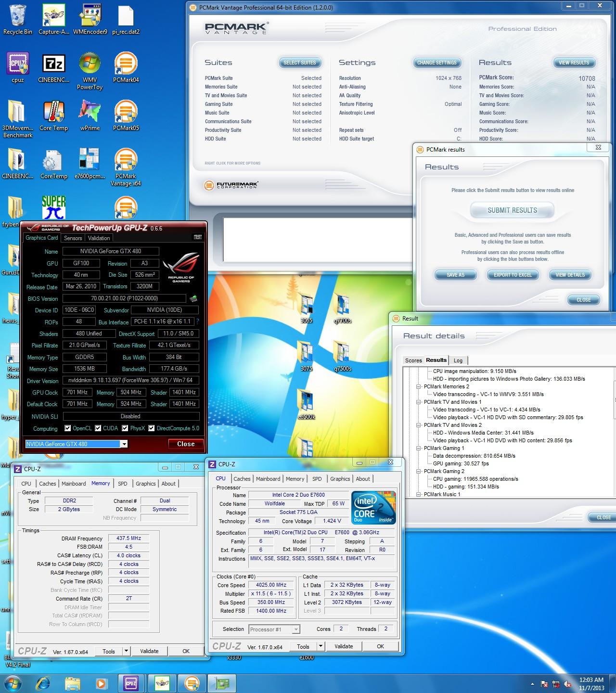Screen dimensions: 616x693
Task: Click the GPU-Z screenshot camera icon
Action: [x=197, y=237]
